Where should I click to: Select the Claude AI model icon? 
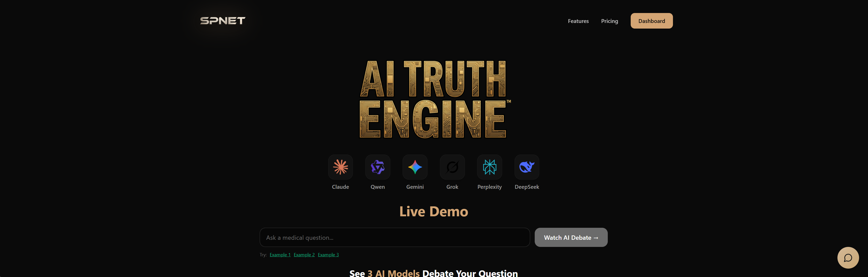pos(340,167)
